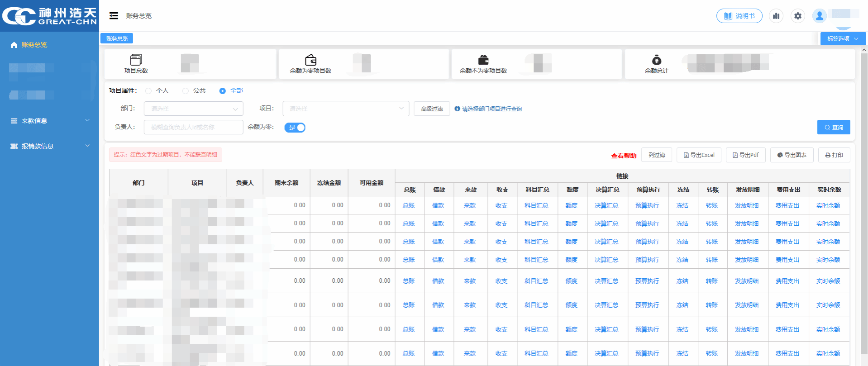Click the red 提示 expired-project notice

[166, 155]
